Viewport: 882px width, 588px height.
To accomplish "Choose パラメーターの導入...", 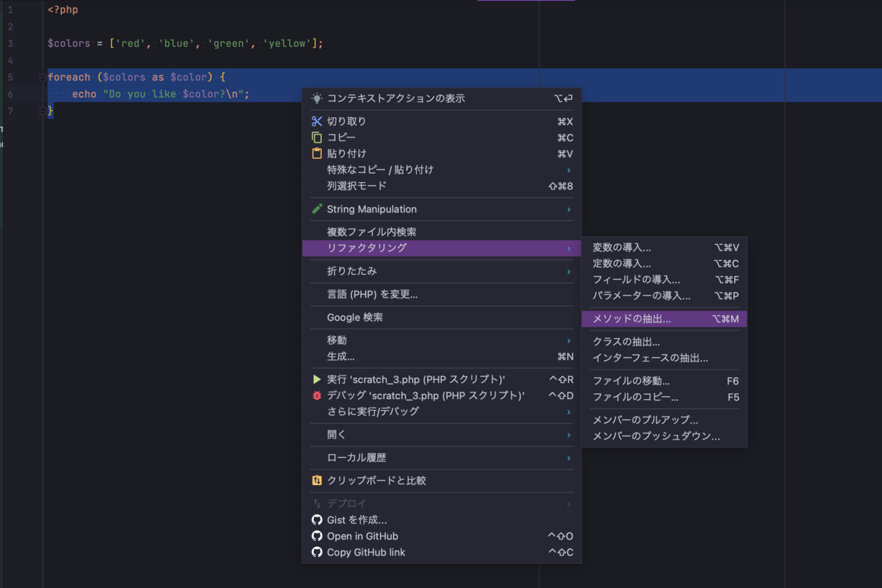I will point(664,296).
